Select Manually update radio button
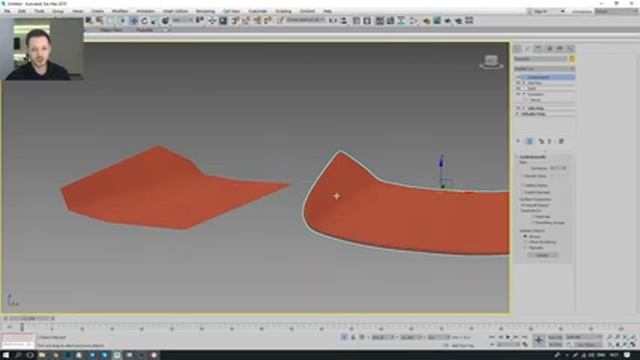Image resolution: width=640 pixels, height=360 pixels. click(x=526, y=248)
